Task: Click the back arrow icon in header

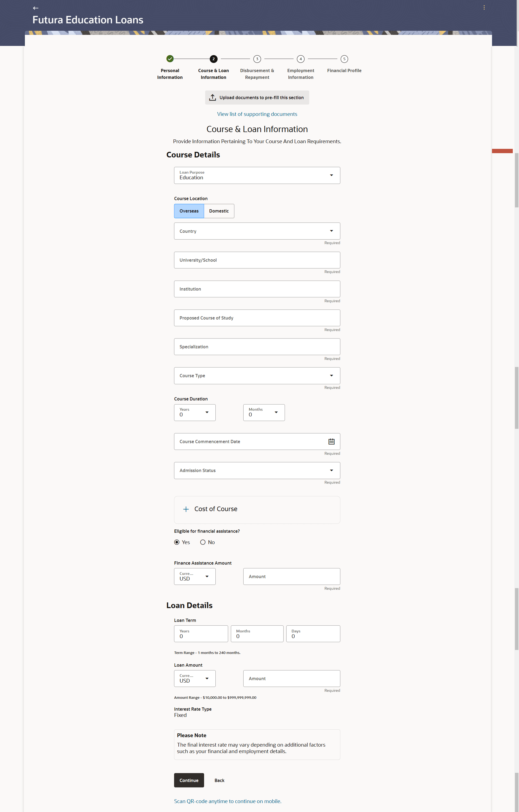Action: [x=35, y=8]
